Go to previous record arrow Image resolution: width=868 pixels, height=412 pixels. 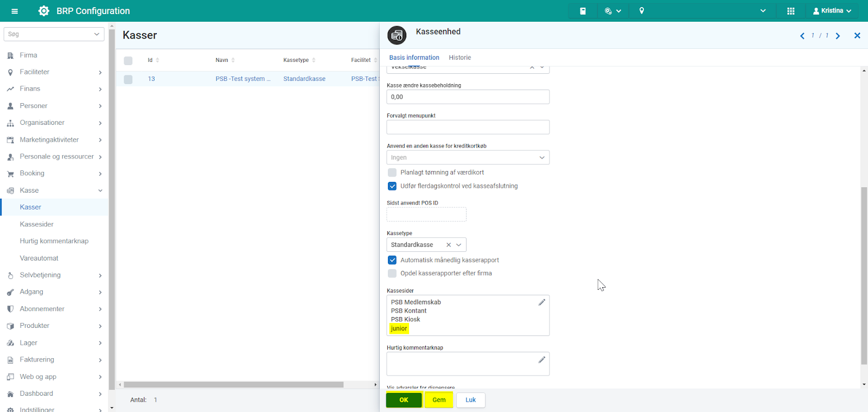coord(802,36)
